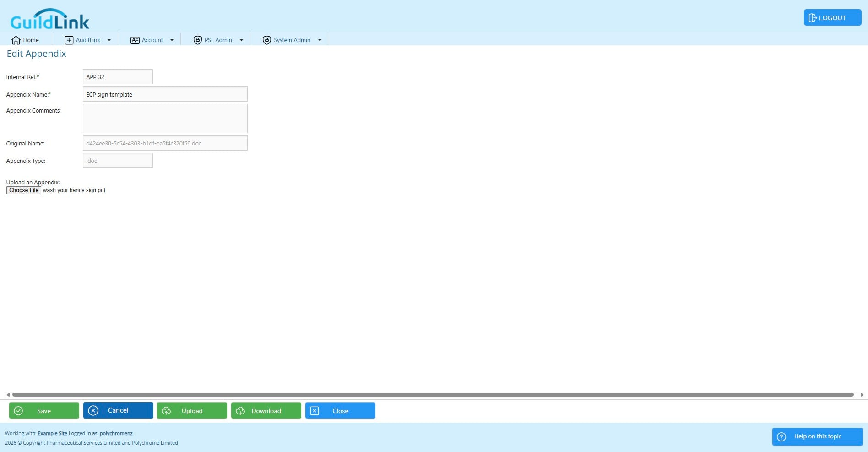Image resolution: width=868 pixels, height=452 pixels.
Task: Expand the AuditLink dropdown arrow
Action: coord(109,40)
